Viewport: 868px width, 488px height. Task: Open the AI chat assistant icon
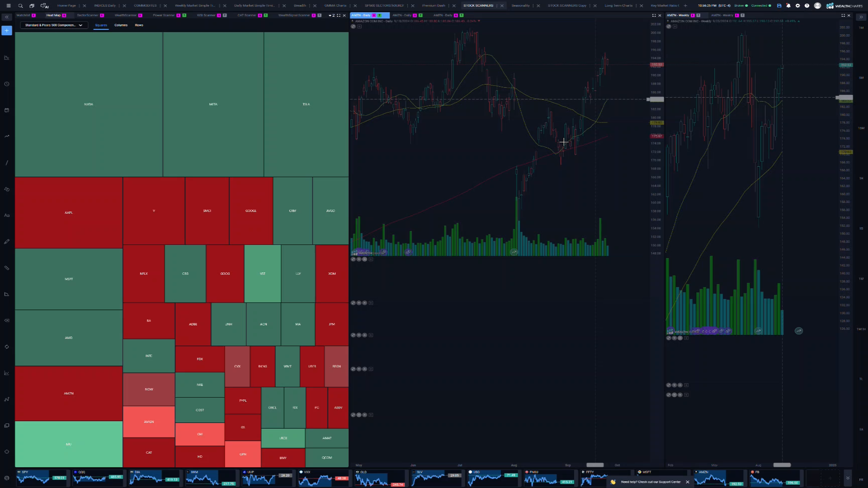pos(44,6)
